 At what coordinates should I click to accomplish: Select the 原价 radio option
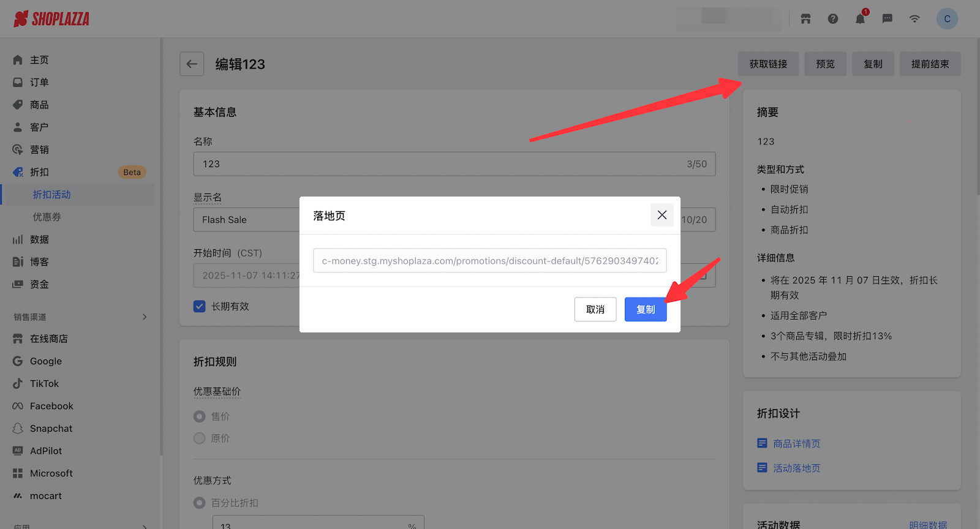point(200,438)
